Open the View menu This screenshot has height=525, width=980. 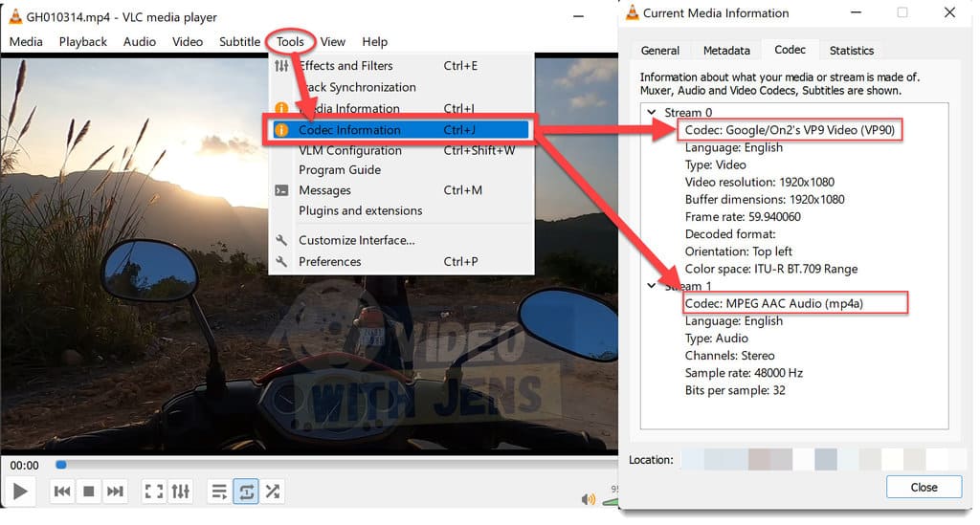pos(332,42)
